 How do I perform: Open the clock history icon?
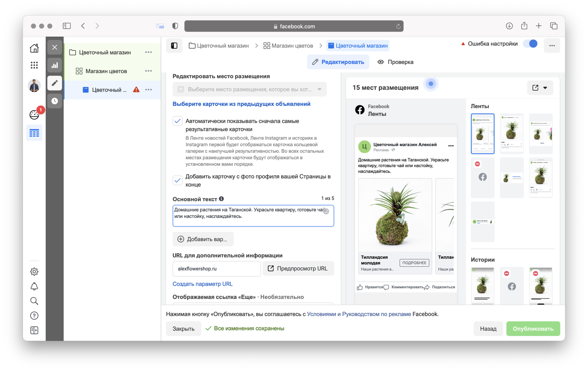tap(55, 101)
